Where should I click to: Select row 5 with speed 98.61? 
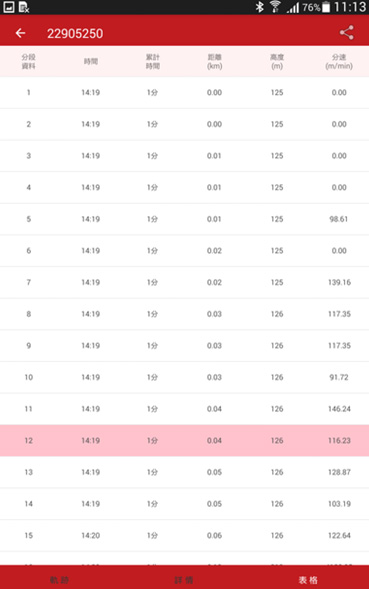point(184,219)
